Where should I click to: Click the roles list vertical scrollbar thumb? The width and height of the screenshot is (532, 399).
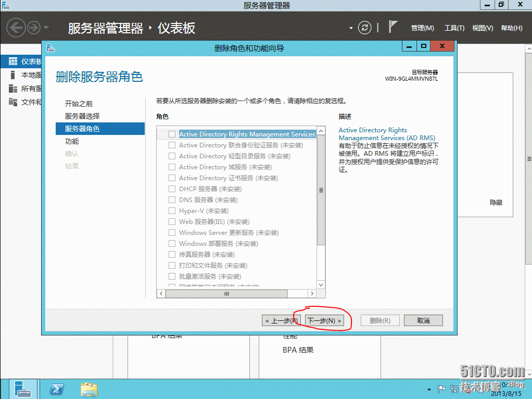click(x=321, y=190)
